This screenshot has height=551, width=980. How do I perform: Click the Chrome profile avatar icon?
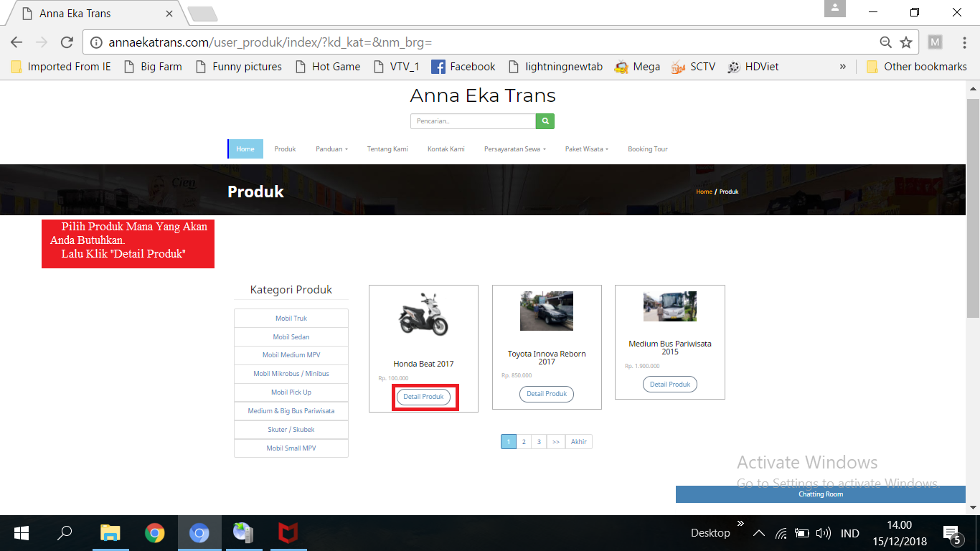point(834,9)
